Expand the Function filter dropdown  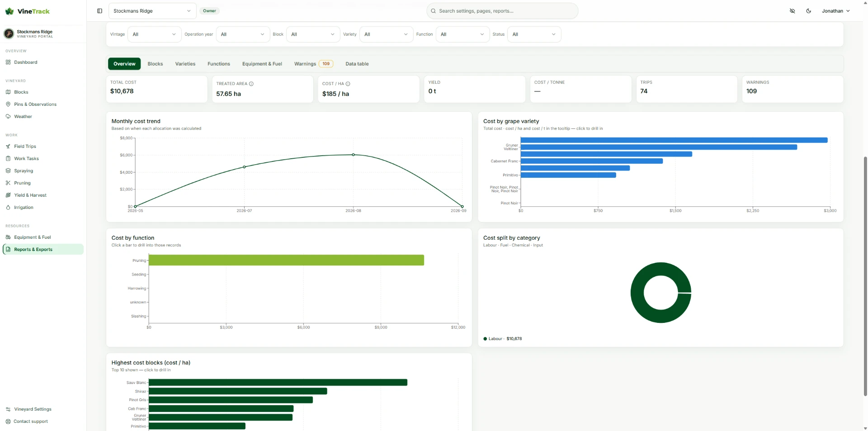tap(462, 34)
